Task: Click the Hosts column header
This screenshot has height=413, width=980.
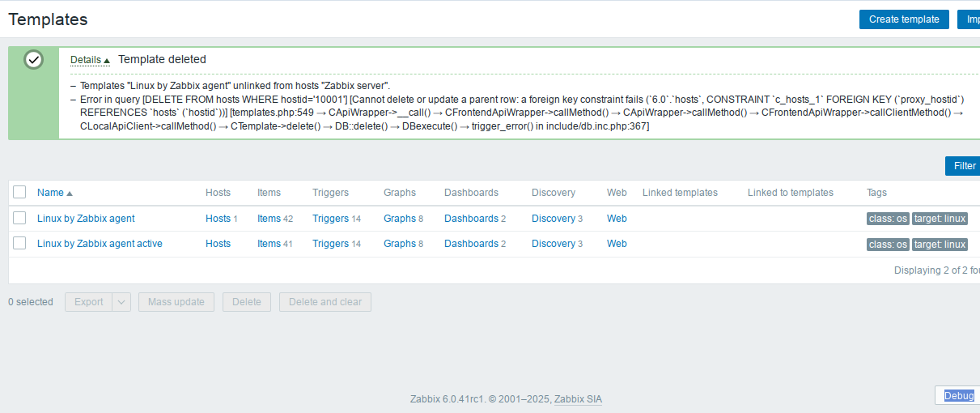Action: tap(218, 193)
